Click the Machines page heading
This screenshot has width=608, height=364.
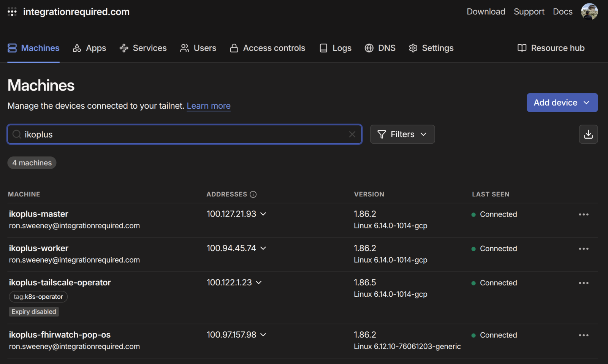[x=41, y=85]
